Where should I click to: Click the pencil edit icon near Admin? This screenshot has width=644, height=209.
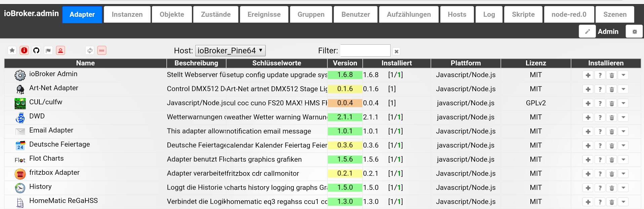[x=587, y=32]
